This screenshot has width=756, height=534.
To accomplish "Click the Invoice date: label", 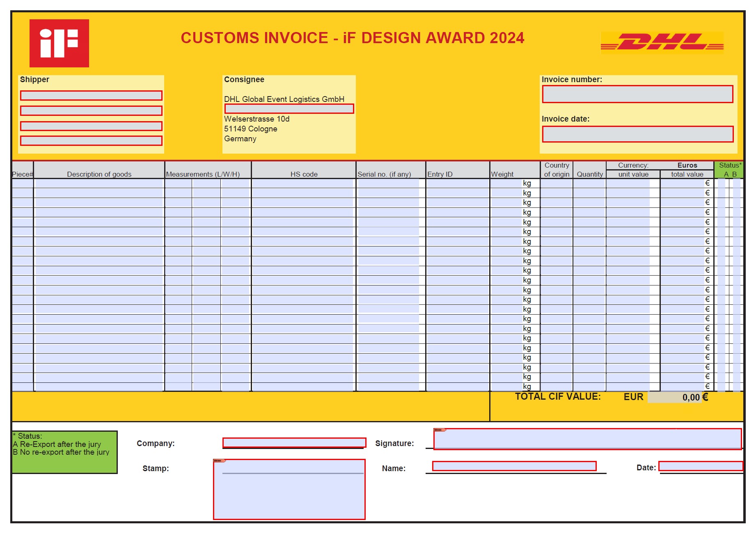I will coord(566,119).
